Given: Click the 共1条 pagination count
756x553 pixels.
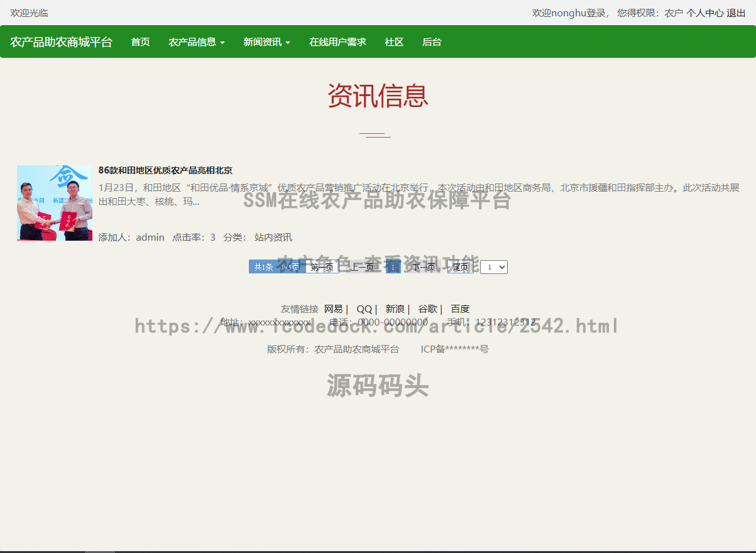Looking at the screenshot, I should tap(264, 267).
